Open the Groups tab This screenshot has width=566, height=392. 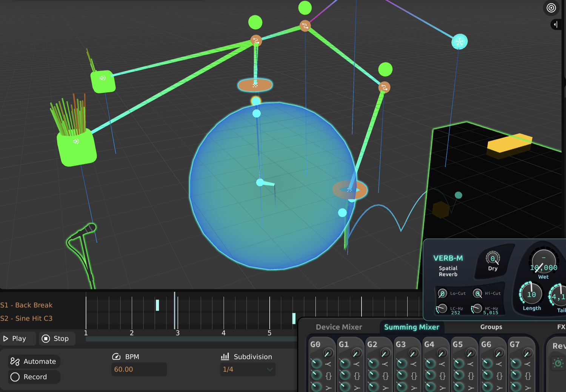(491, 327)
